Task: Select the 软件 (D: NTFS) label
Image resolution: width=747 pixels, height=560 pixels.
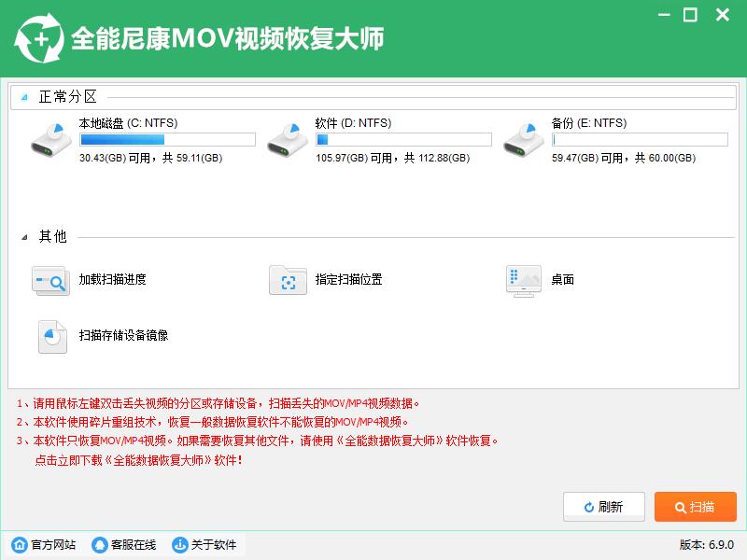Action: coord(353,123)
